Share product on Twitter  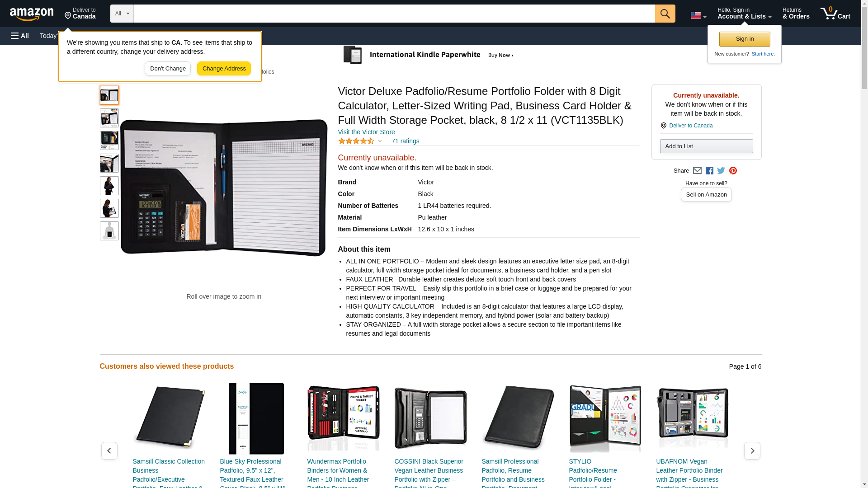721,171
